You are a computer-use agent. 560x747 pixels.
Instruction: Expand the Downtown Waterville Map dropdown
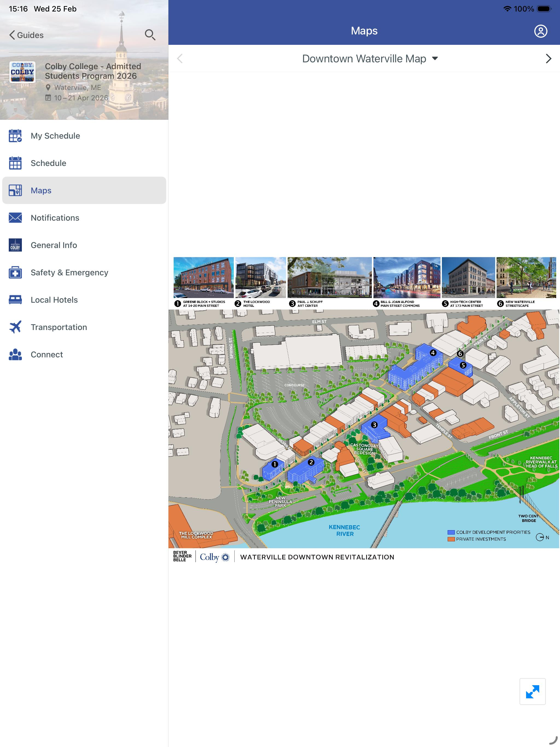tap(370, 59)
